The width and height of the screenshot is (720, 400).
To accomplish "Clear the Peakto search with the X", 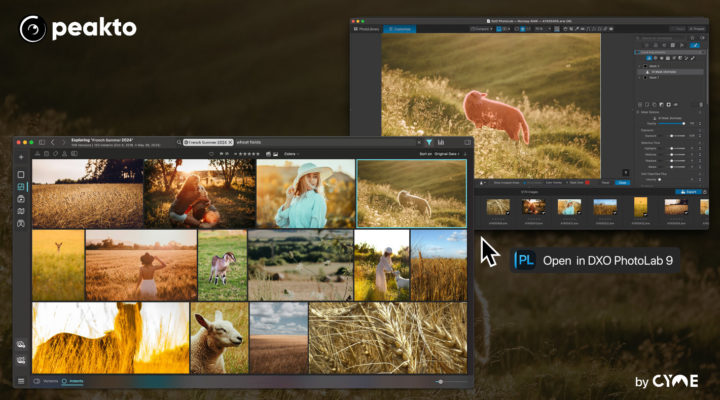I will point(418,142).
